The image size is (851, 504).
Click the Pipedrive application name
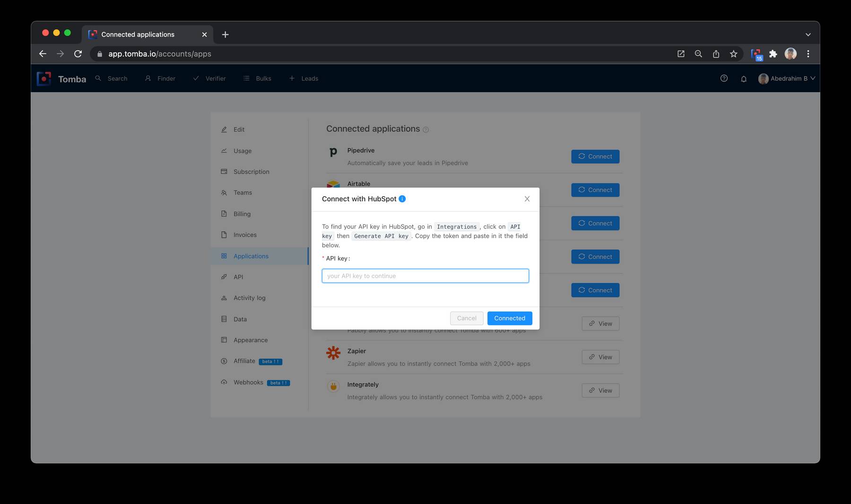click(361, 150)
